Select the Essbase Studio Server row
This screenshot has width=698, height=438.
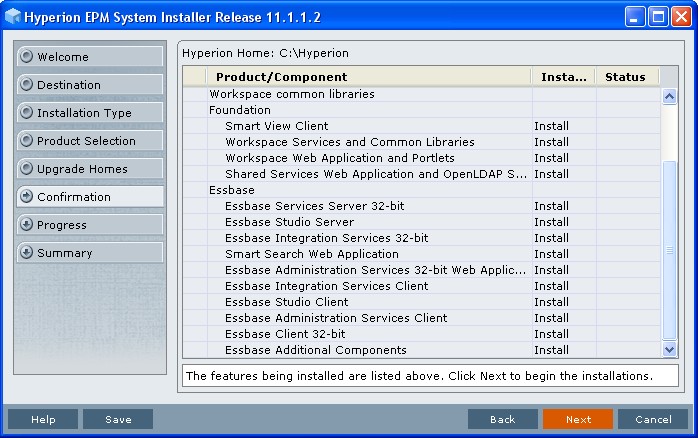pyautogui.click(x=289, y=222)
